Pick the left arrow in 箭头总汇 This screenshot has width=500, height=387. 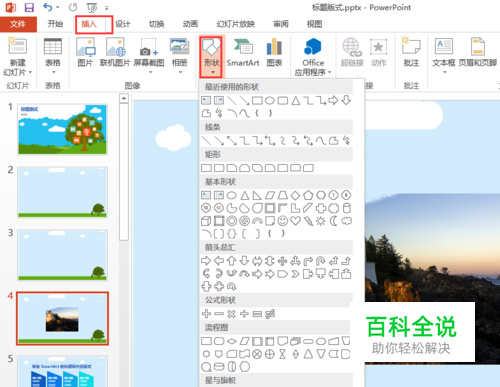pos(219,261)
